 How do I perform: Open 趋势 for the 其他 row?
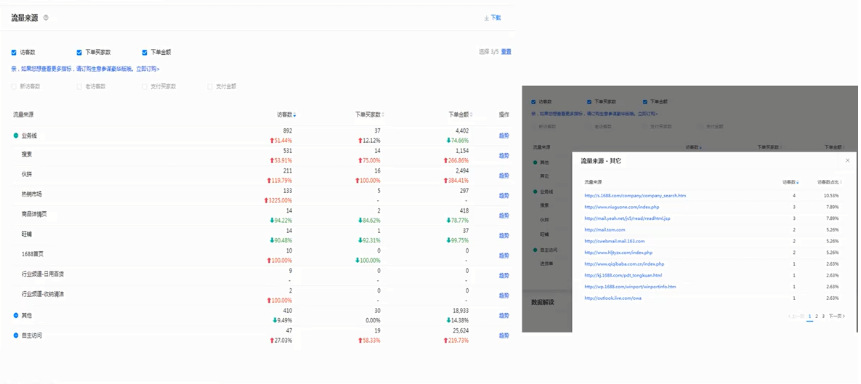[x=504, y=315]
